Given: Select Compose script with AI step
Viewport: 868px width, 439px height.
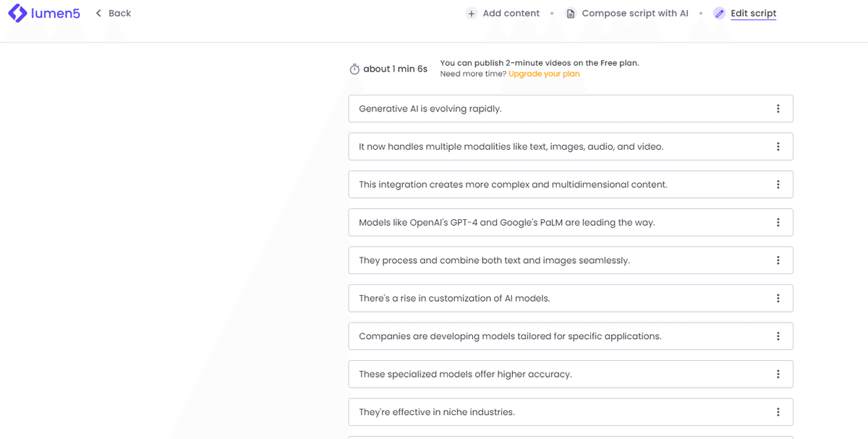Looking at the screenshot, I should pos(634,13).
